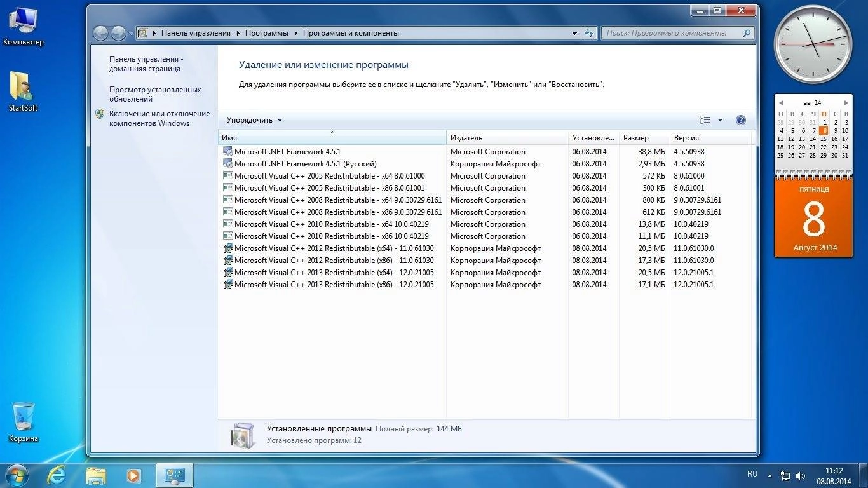Screen dimensions: 868x488
Task: Open Просмотр установленных обновлений link
Action: pos(155,94)
